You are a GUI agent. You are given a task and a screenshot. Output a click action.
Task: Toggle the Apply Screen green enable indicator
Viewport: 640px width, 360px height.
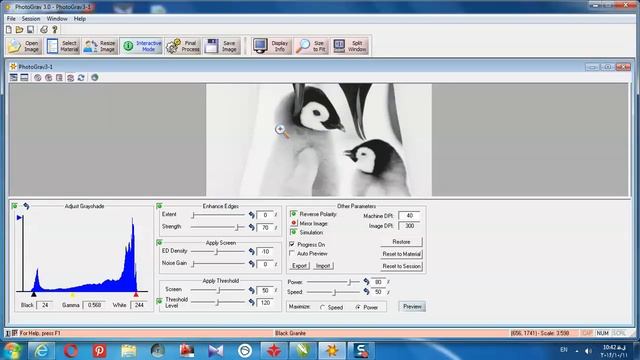(159, 242)
